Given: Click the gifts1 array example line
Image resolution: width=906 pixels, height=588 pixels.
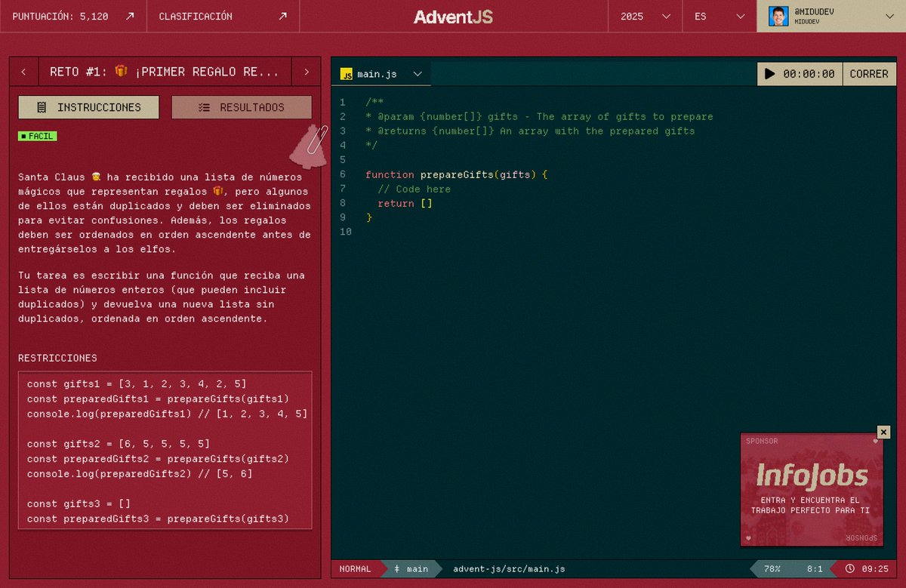Looking at the screenshot, I should pos(137,383).
